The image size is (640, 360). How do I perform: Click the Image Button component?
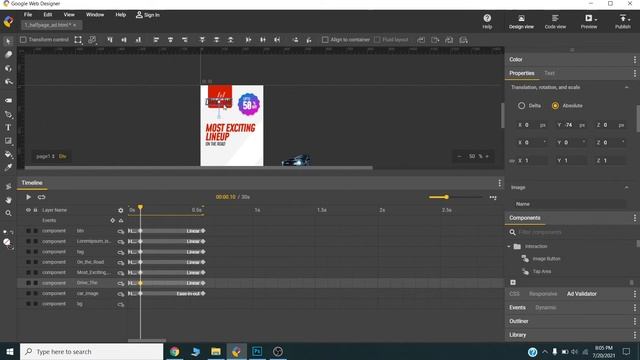(546, 259)
